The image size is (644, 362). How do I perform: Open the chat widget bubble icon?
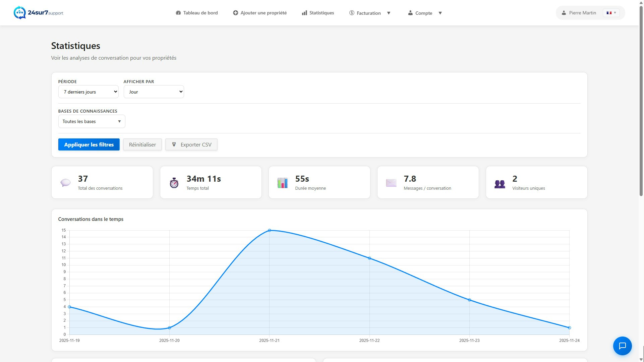coord(622,346)
